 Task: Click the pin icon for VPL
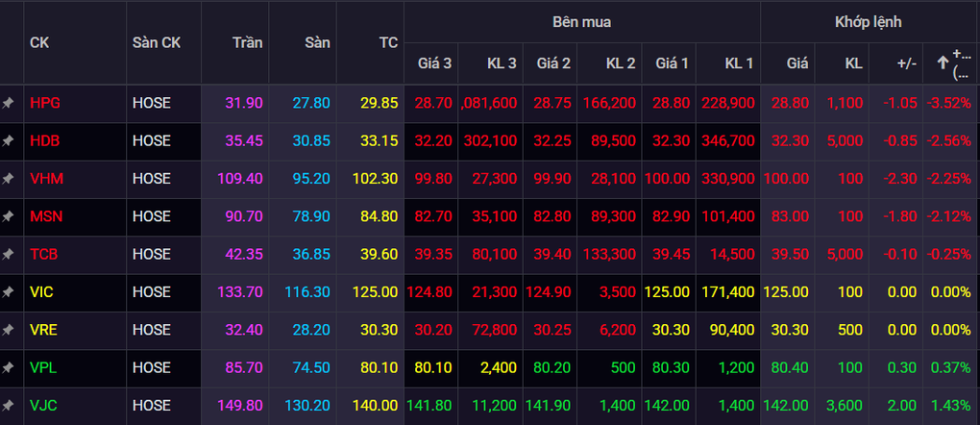click(8, 367)
